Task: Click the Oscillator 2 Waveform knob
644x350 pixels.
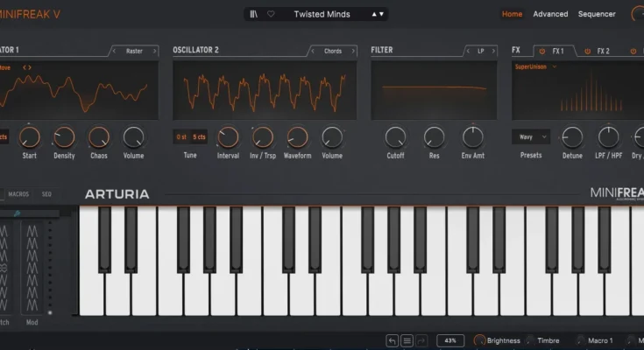Action: [x=297, y=137]
